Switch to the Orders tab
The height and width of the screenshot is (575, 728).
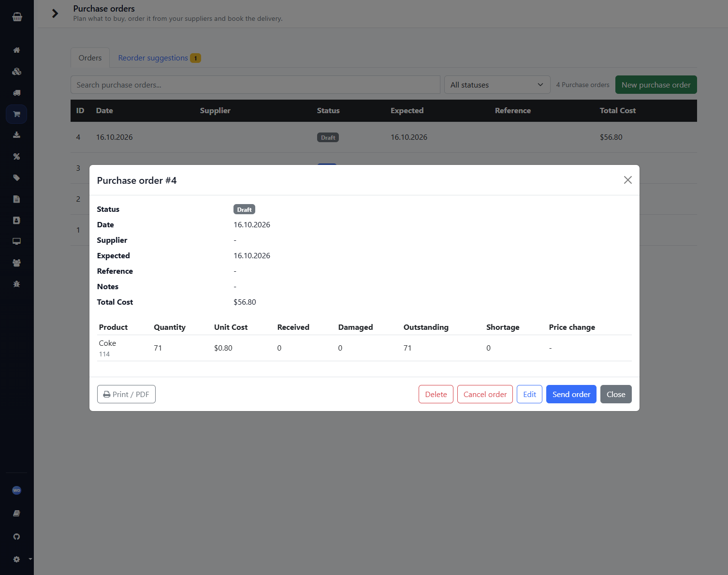pyautogui.click(x=90, y=58)
